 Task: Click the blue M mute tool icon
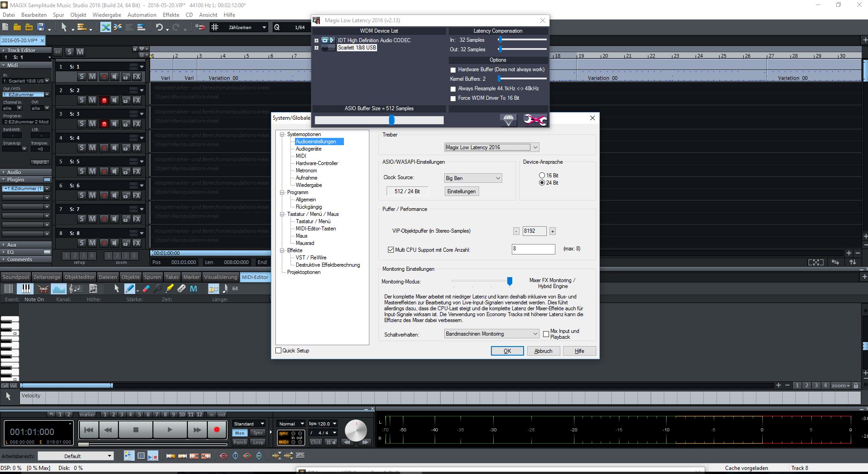tap(193, 288)
